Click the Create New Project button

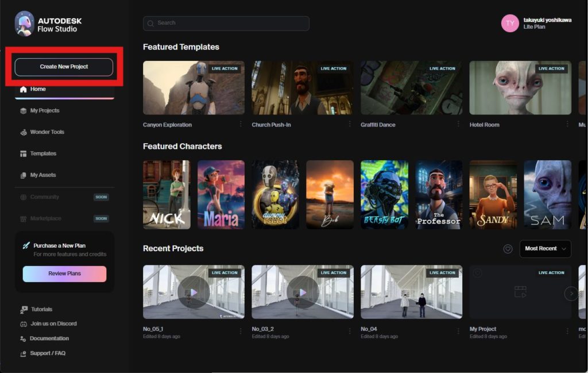(x=64, y=67)
